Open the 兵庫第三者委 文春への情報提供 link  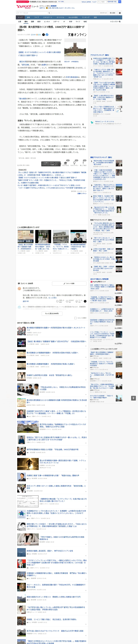(53, 475)
